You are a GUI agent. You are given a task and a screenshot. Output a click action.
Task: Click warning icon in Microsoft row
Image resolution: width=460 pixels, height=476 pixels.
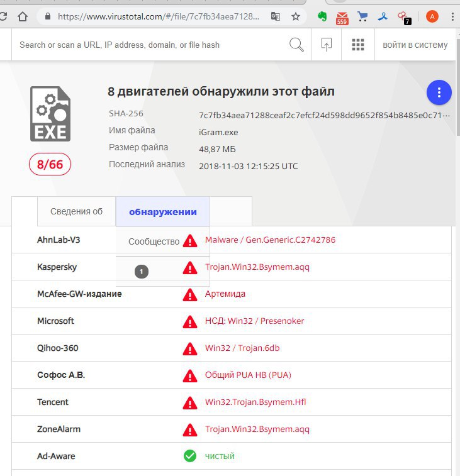(190, 322)
